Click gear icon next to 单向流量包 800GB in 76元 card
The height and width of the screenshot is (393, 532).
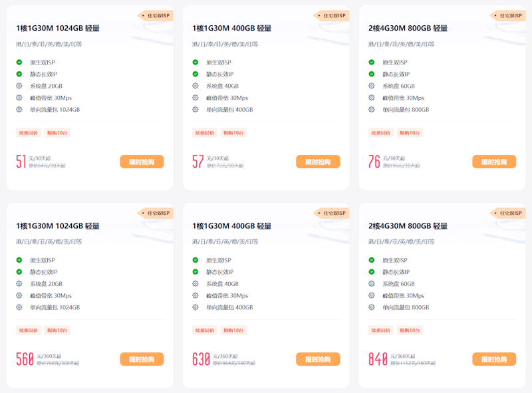(372, 110)
